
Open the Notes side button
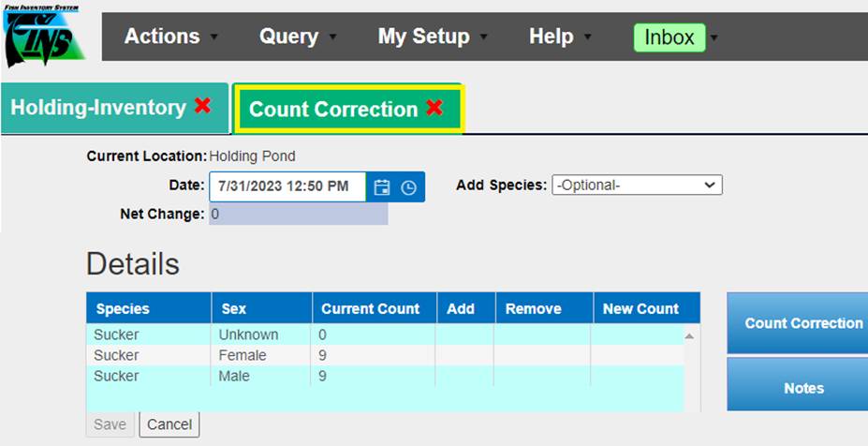click(802, 388)
